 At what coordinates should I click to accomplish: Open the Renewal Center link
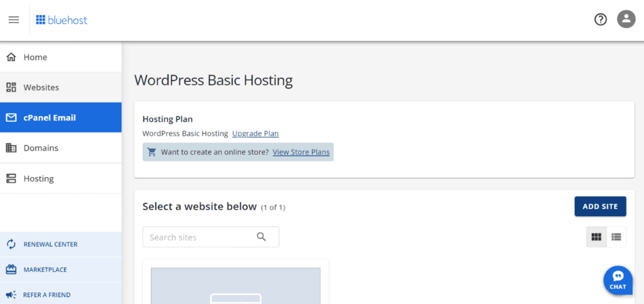(61, 244)
